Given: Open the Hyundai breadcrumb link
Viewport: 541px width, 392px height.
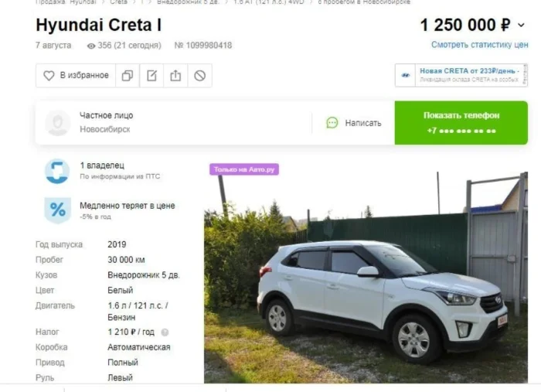Looking at the screenshot, I should point(83,2).
